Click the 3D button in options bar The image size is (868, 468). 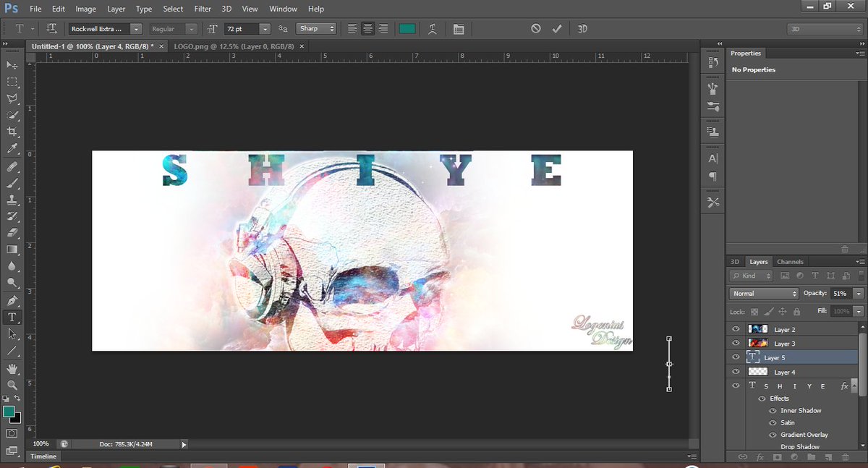(x=582, y=29)
